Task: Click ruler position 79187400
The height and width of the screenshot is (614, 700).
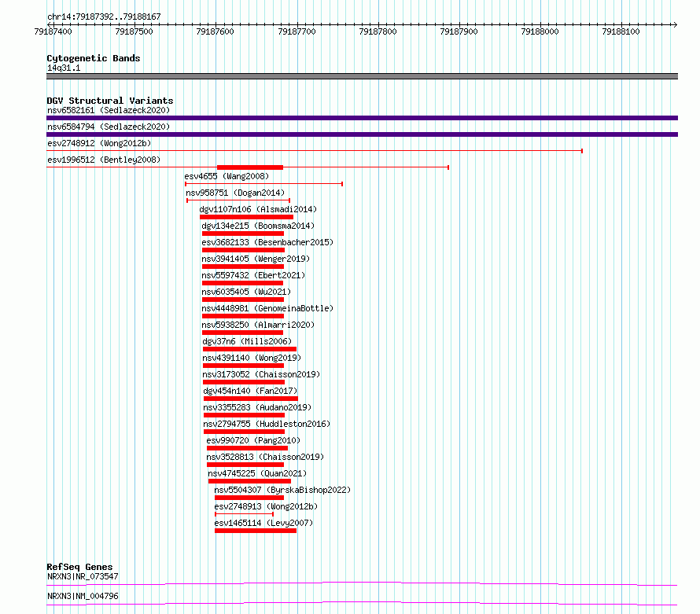Action: 53,31
